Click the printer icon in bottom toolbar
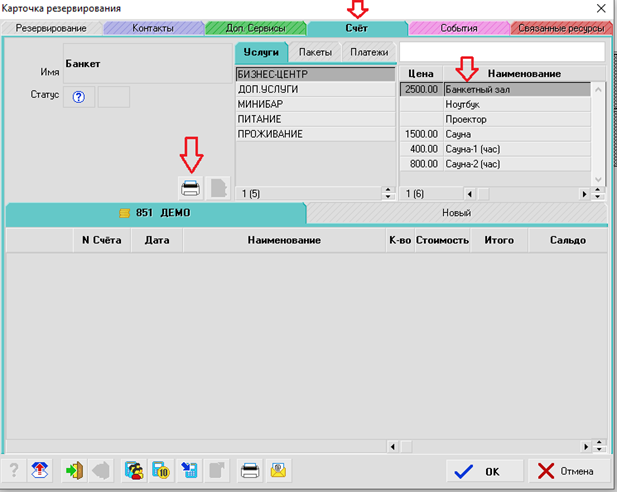The image size is (617, 492). (x=250, y=470)
